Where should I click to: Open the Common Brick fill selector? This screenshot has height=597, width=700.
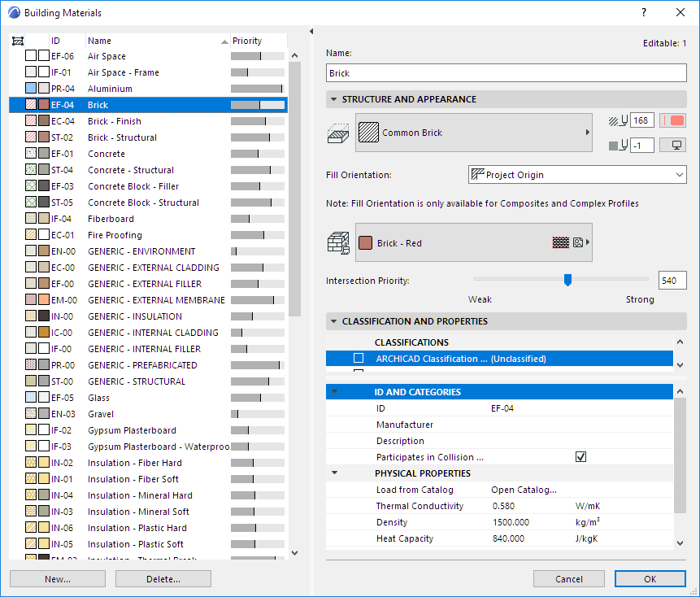(x=474, y=133)
